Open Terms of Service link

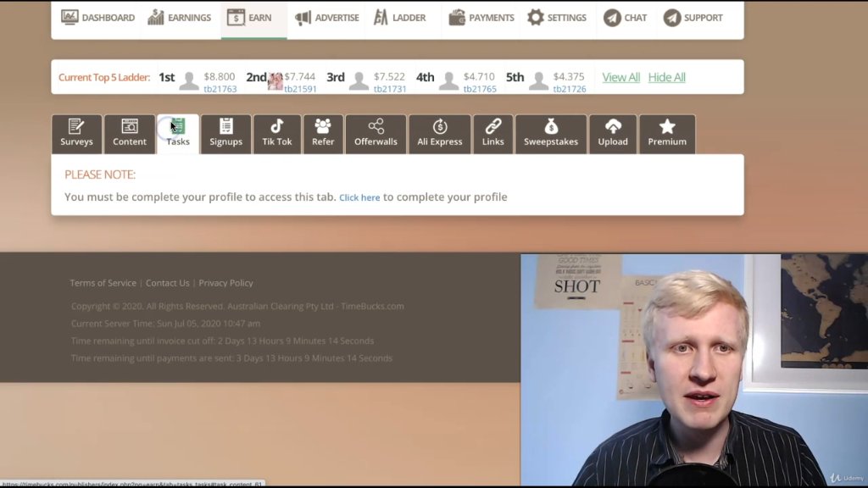[x=103, y=283]
